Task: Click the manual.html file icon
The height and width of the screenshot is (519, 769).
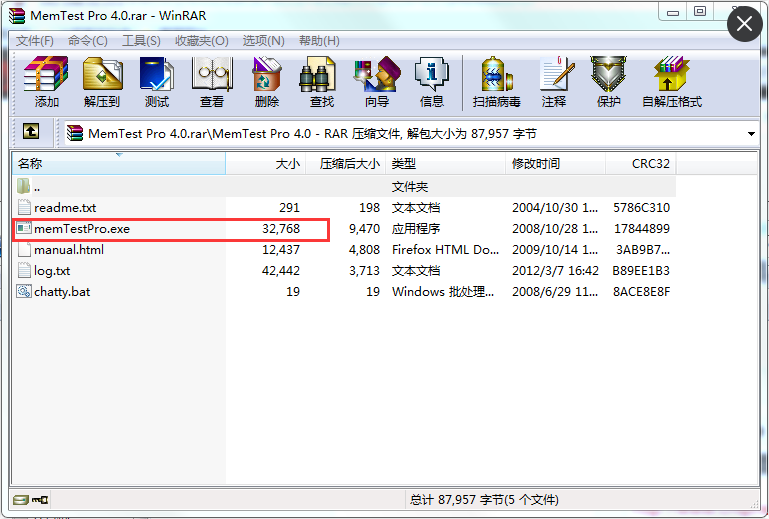Action: pos(24,250)
